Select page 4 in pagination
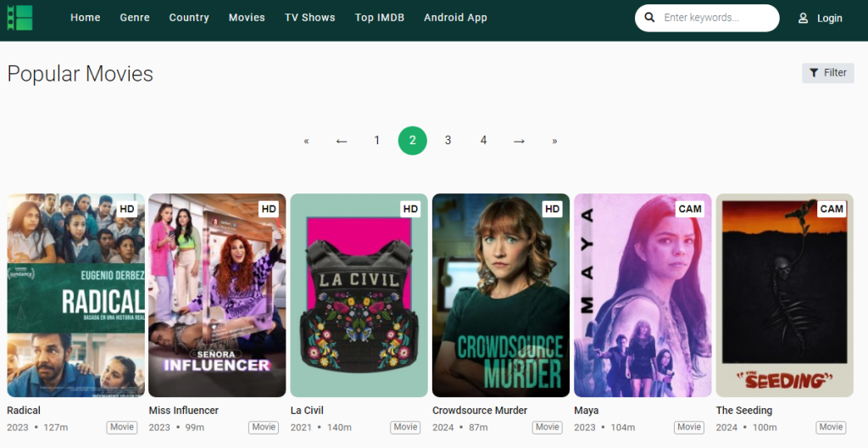Viewport: 868px width, 448px height. click(x=483, y=141)
